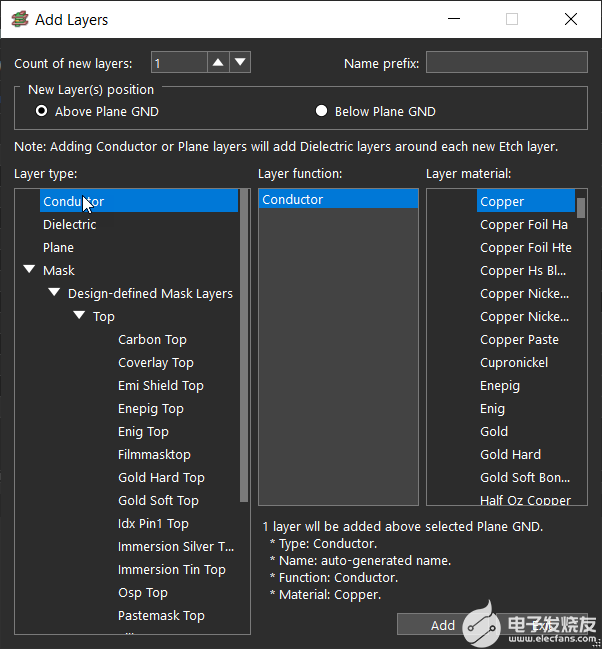Image resolution: width=602 pixels, height=649 pixels.
Task: Select Immersion Tin Top layer
Action: (x=172, y=570)
